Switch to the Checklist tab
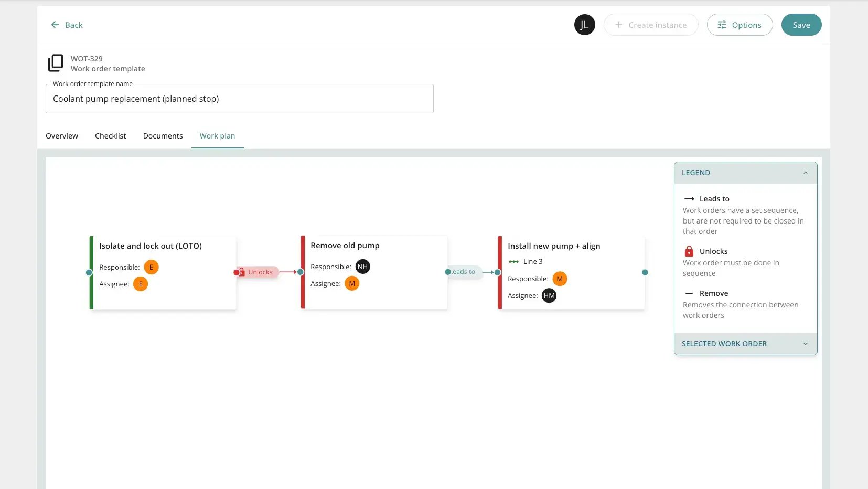 coord(111,136)
